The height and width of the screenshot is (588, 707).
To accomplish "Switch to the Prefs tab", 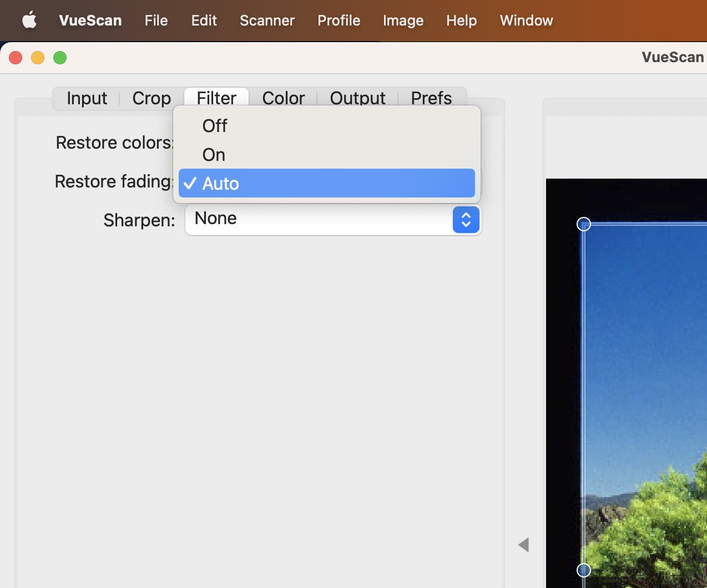I will pyautogui.click(x=431, y=98).
